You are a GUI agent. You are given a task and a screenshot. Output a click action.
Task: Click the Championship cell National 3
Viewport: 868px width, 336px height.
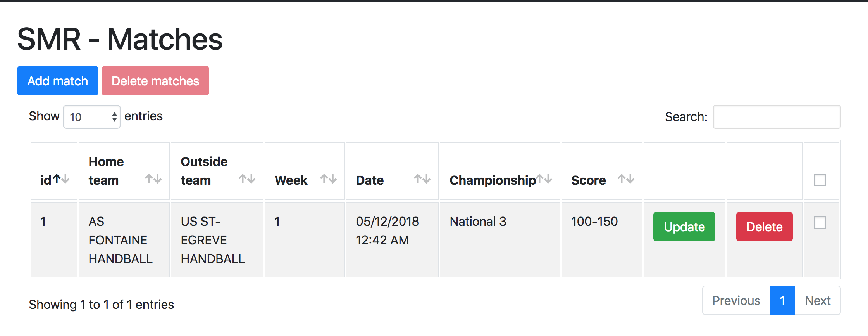click(x=478, y=222)
